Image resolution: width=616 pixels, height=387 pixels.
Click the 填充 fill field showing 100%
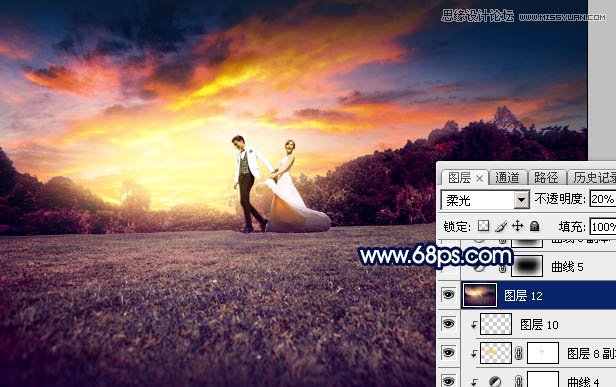point(603,227)
